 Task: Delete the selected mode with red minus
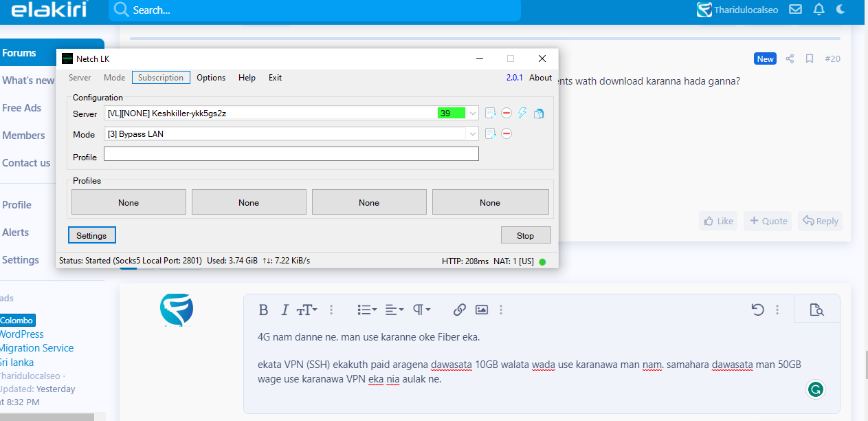pos(507,133)
